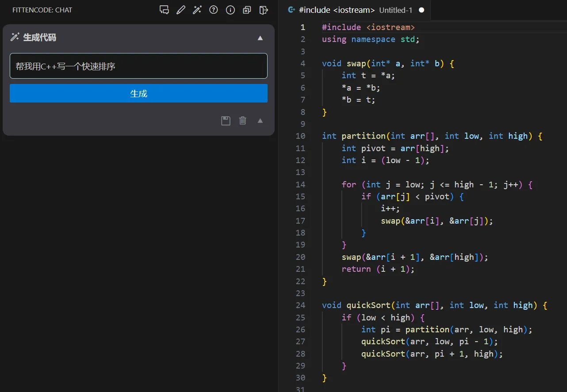Click the FITTENCODE: CHAT panel title

pyautogui.click(x=42, y=10)
